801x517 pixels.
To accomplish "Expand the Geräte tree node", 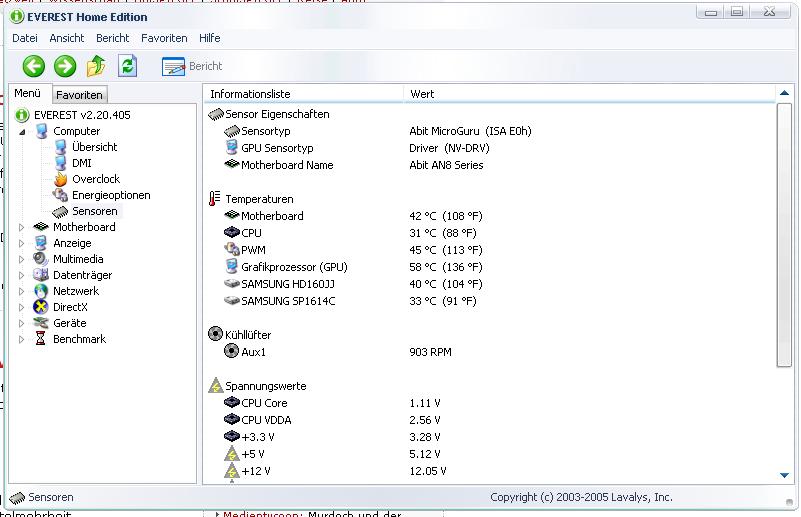I will [x=21, y=323].
